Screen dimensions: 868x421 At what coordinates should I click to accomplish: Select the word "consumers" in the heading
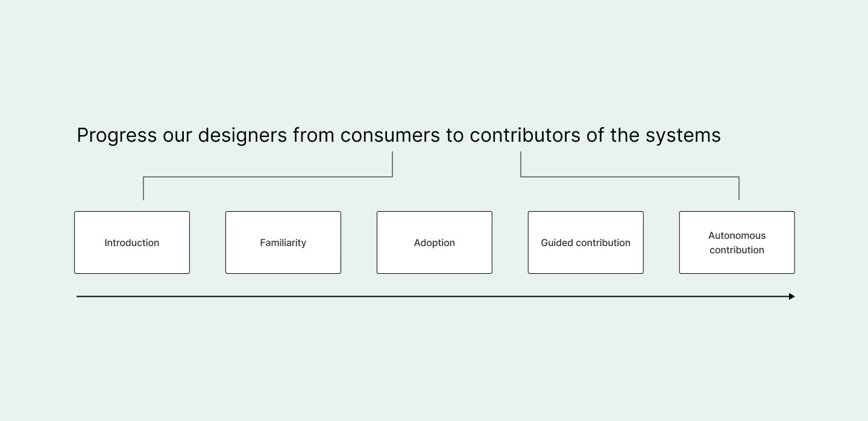pyautogui.click(x=390, y=136)
